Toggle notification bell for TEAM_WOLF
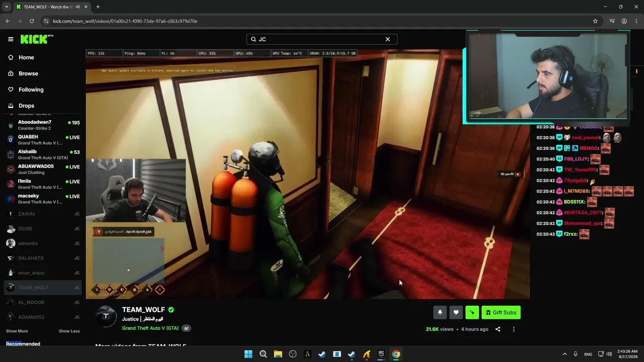Image resolution: width=644 pixels, height=362 pixels. point(440,312)
